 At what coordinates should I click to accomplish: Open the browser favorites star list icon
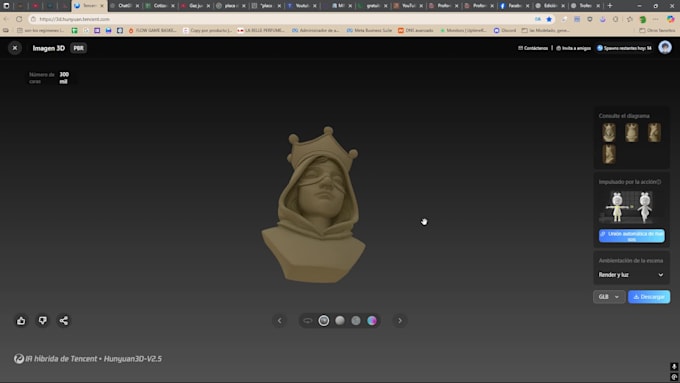click(629, 19)
